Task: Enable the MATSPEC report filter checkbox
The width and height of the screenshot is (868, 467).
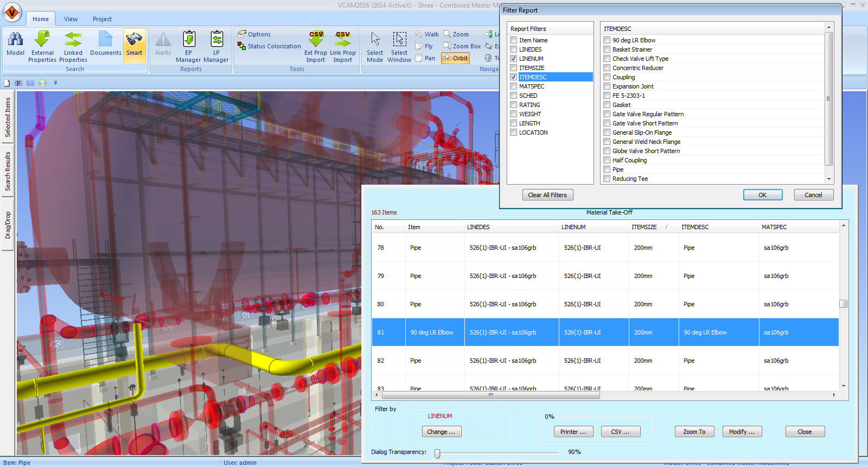Action: 514,86
